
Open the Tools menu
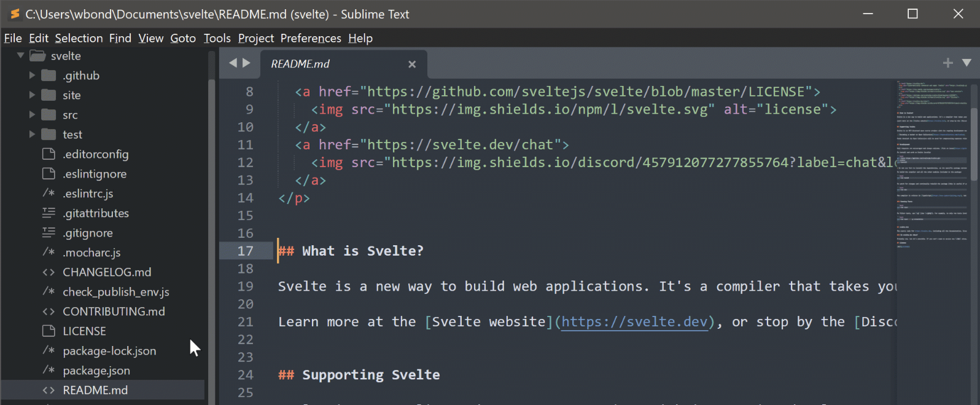point(217,38)
